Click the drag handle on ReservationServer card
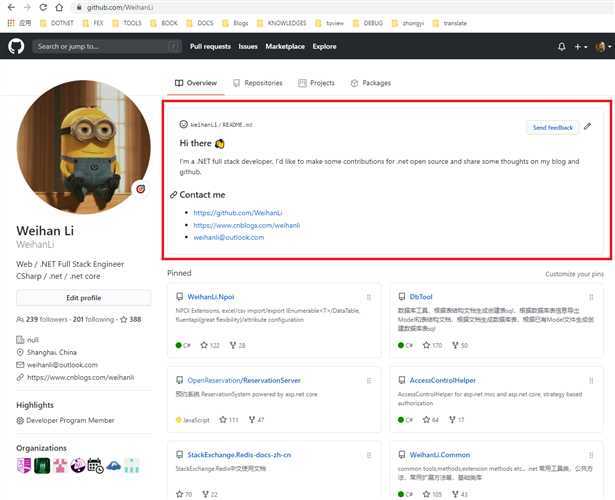 click(x=369, y=381)
